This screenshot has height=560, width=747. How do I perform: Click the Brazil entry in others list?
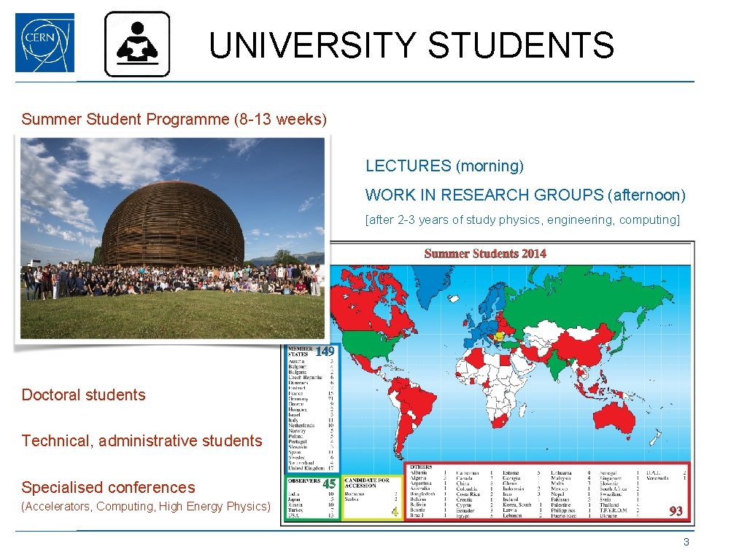pos(427,516)
